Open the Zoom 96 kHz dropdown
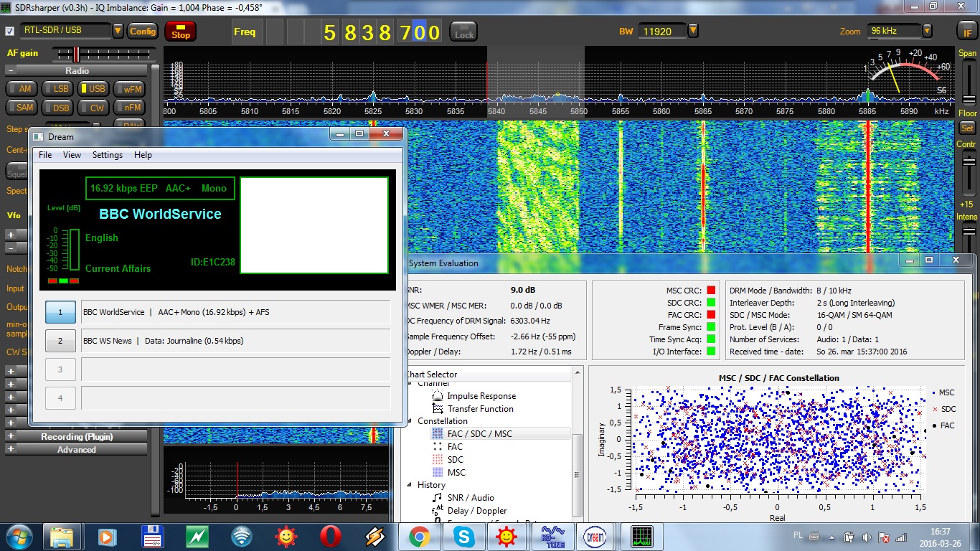 (x=927, y=31)
